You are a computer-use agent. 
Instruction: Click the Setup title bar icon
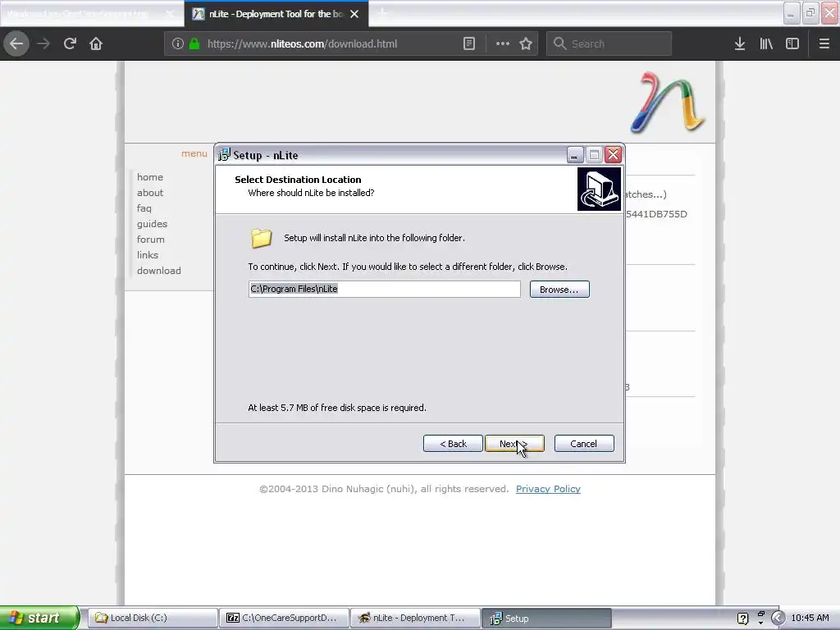pos(224,155)
